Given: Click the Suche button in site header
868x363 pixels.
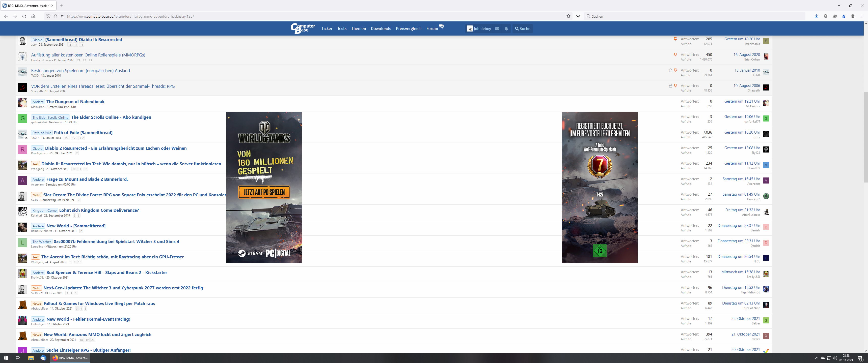Looking at the screenshot, I should [x=522, y=29].
